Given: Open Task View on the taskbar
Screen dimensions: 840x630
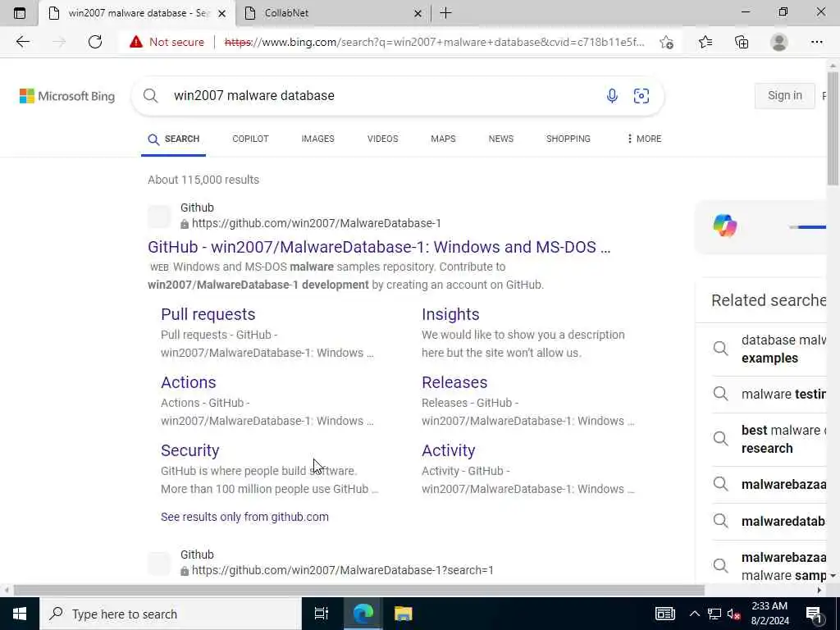Looking at the screenshot, I should 322,614.
